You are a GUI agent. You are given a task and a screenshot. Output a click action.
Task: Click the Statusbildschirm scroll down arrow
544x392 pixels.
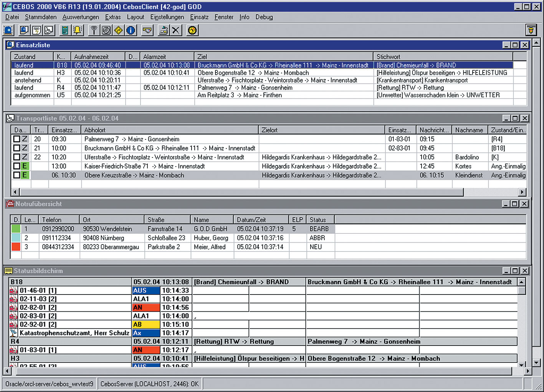pos(521,364)
